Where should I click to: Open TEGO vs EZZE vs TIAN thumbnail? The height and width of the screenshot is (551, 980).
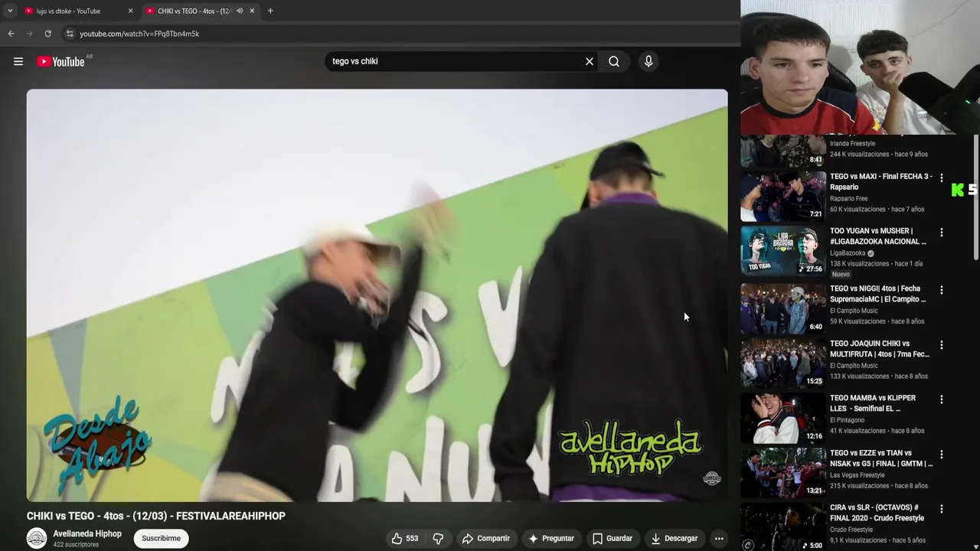pyautogui.click(x=782, y=472)
